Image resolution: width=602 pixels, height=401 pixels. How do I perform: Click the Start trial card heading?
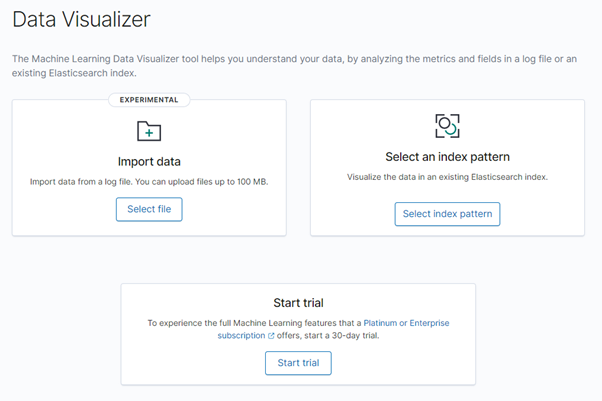click(298, 302)
